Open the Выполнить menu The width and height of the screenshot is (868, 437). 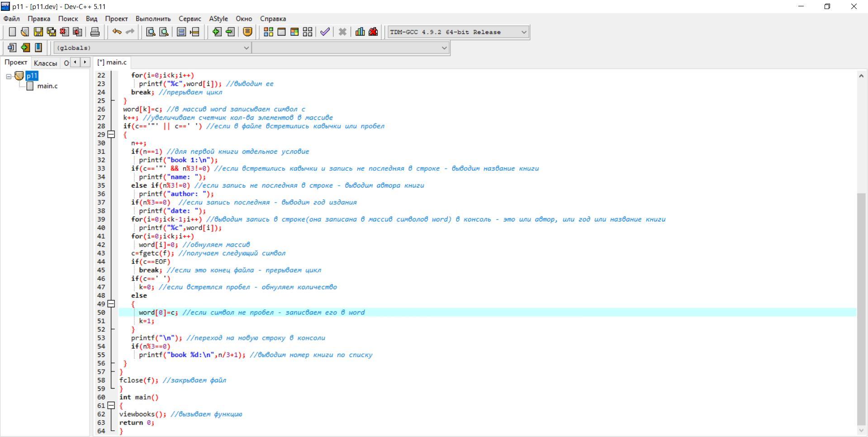coord(153,19)
